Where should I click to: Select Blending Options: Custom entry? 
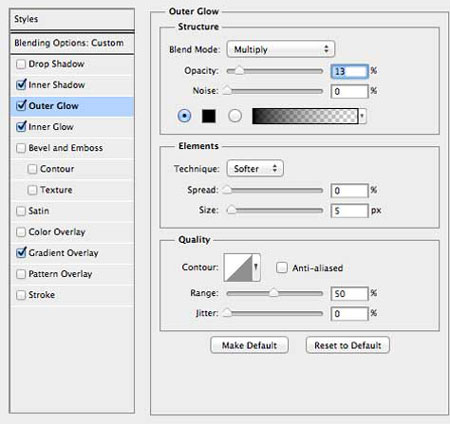coord(72,43)
